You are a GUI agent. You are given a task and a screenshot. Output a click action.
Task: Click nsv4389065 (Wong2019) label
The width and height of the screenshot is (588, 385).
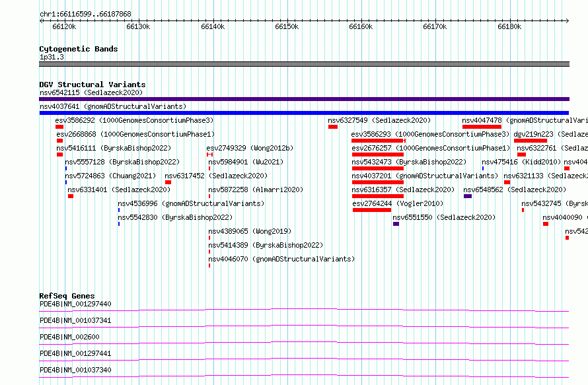click(250, 231)
